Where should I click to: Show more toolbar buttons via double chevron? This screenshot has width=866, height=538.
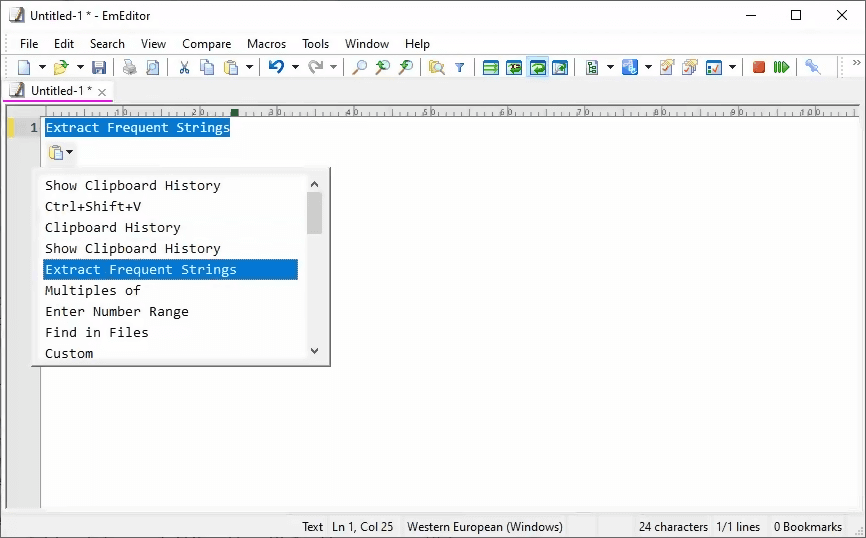tap(857, 62)
